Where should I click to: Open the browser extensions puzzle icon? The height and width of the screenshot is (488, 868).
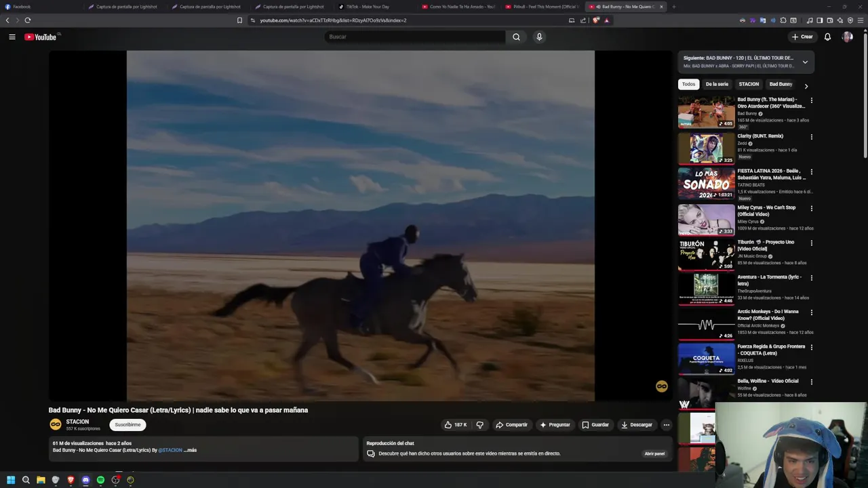pyautogui.click(x=783, y=20)
